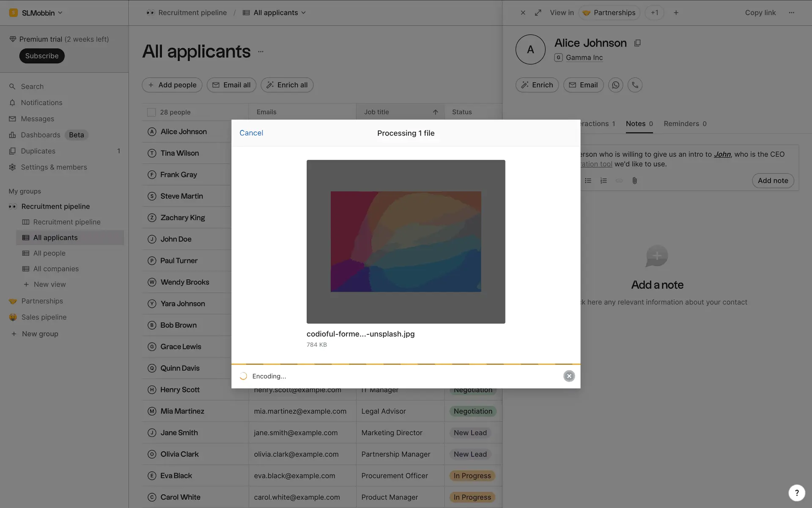This screenshot has height=508, width=812.
Task: Toggle the select-all 28 people checkbox
Action: point(151,112)
